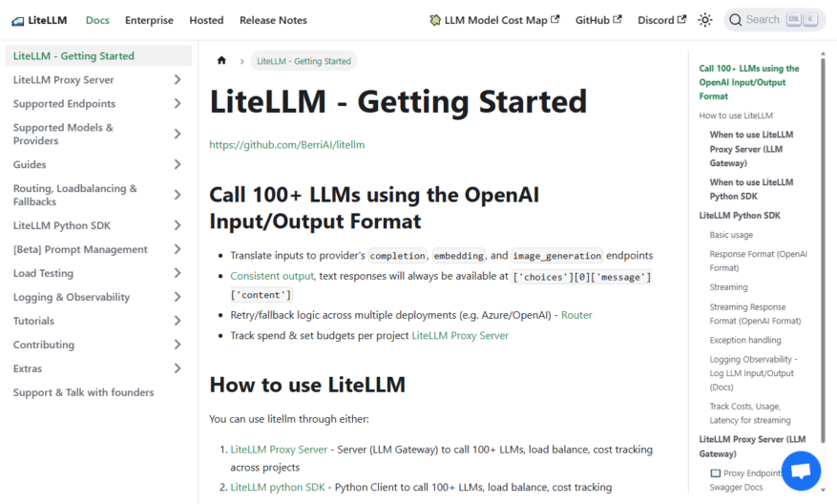This screenshot has height=504, width=837.
Task: Select LiteLLM - Getting Started in the sidebar
Action: tap(98, 55)
